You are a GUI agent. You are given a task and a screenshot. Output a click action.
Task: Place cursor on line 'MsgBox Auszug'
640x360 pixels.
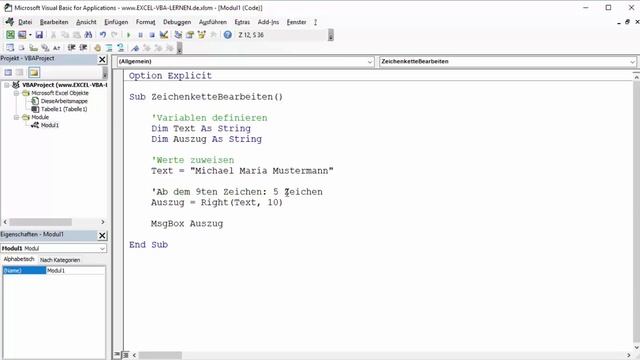(x=187, y=224)
